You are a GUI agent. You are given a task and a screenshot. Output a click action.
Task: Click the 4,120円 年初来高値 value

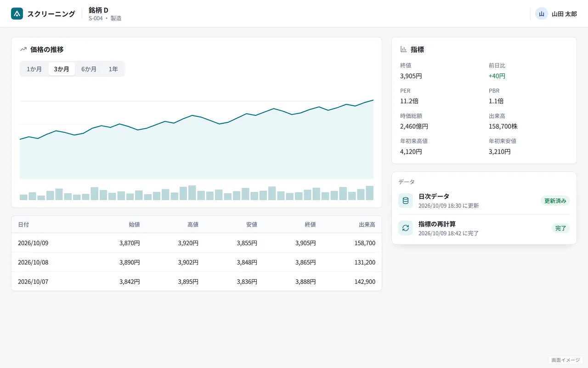click(x=411, y=152)
